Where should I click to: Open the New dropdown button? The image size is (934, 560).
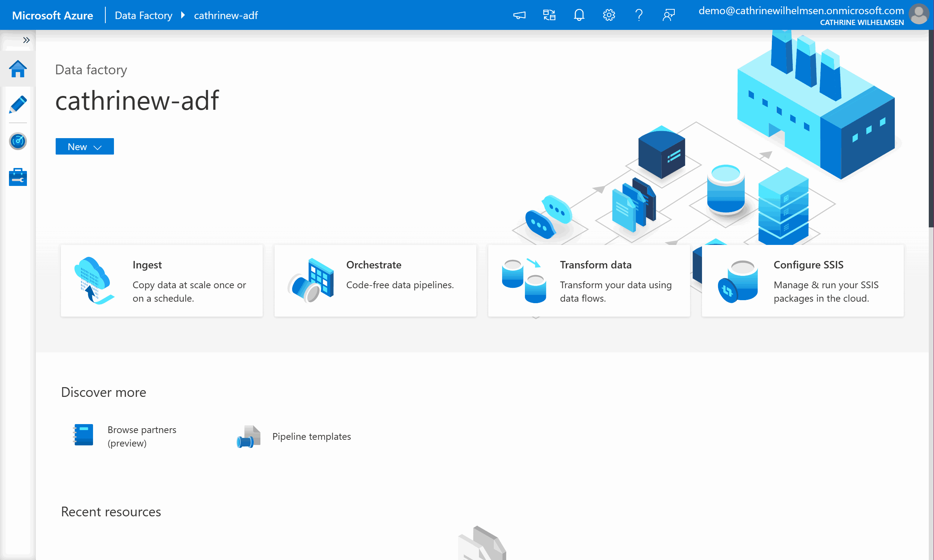(84, 146)
